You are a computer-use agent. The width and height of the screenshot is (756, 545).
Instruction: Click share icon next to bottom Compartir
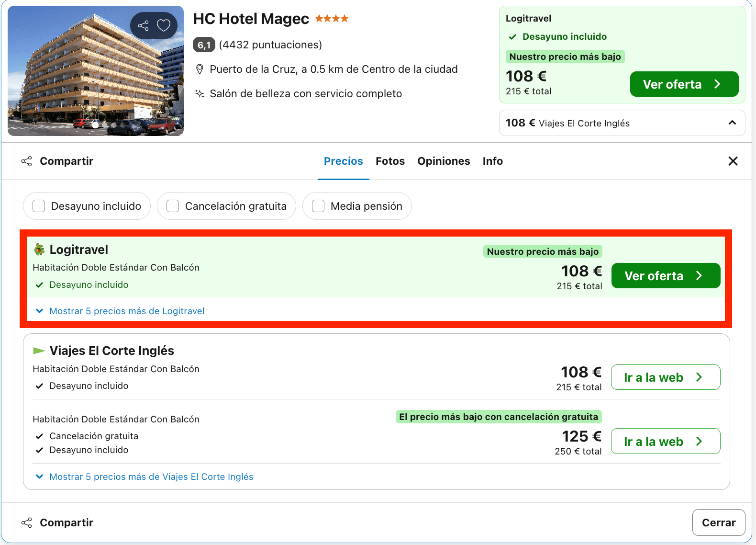click(27, 523)
